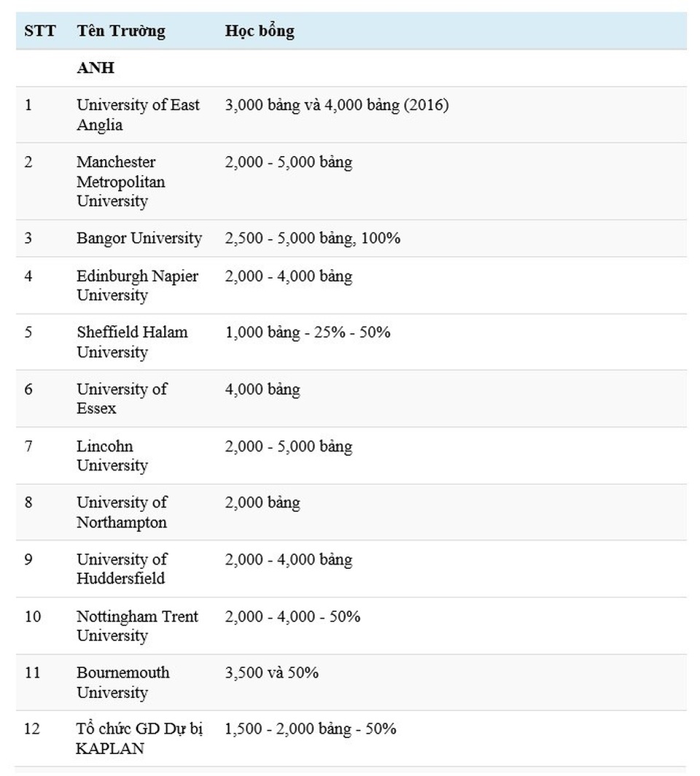Viewport: 700px width, 776px height.
Task: Click the Tên Trường column header
Action: tap(121, 31)
